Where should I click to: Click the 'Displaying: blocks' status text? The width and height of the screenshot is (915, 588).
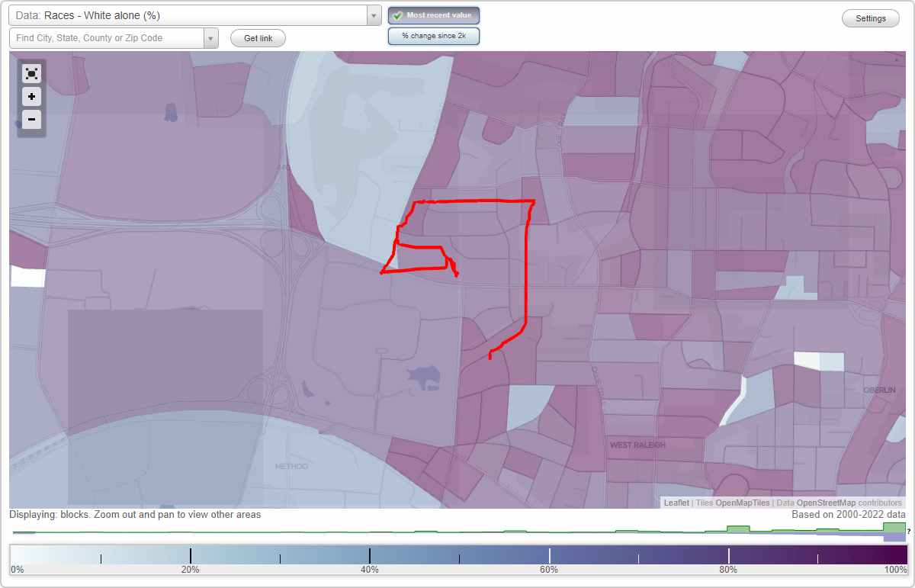[135, 515]
